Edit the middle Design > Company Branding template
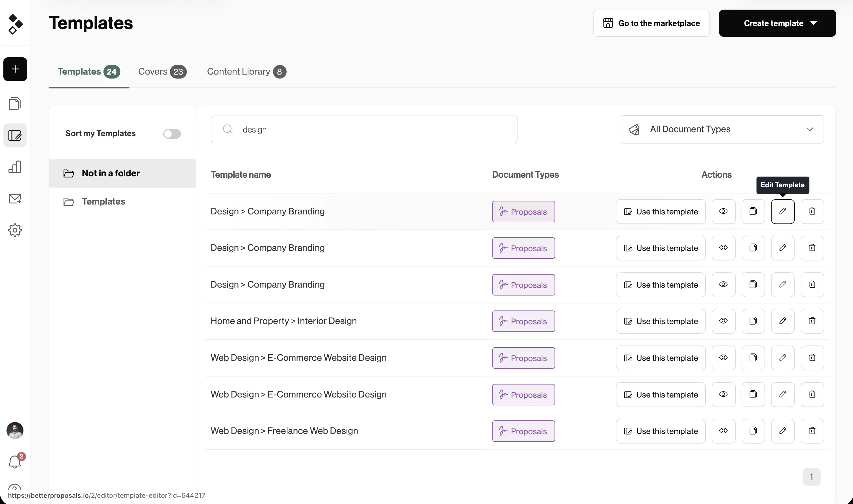Image resolution: width=853 pixels, height=504 pixels. 783,248
